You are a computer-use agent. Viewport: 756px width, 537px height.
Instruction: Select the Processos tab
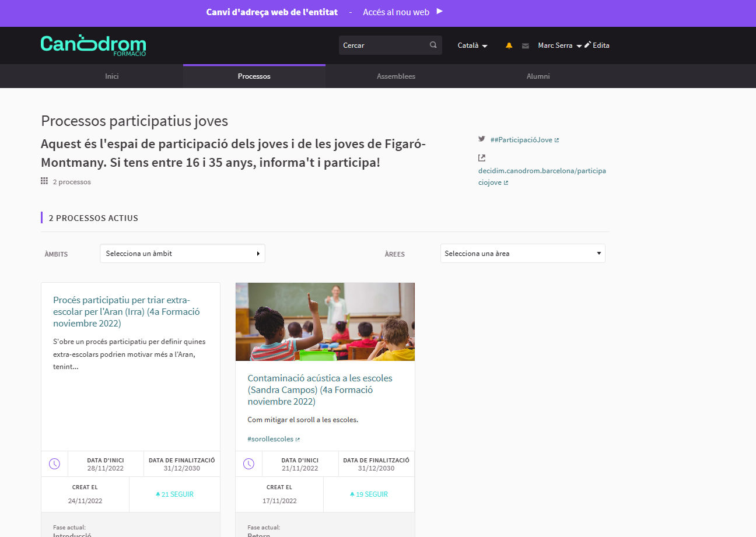click(254, 76)
